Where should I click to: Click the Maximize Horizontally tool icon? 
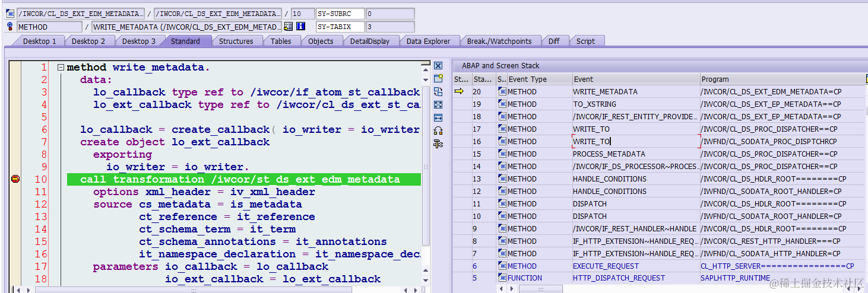click(438, 117)
